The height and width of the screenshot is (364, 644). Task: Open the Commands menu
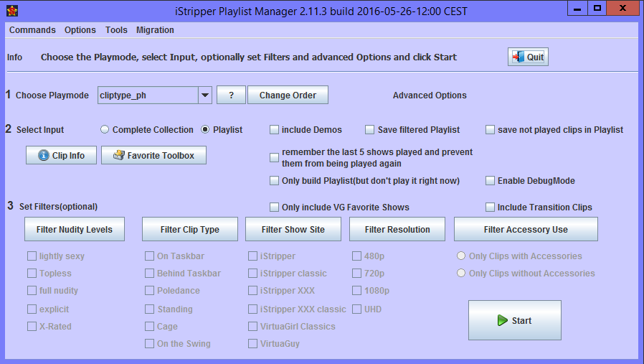[x=32, y=30]
